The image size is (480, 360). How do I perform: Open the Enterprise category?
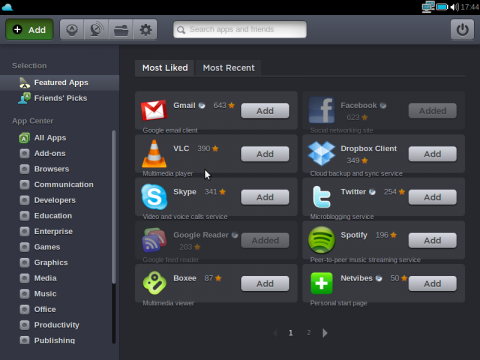tap(53, 231)
